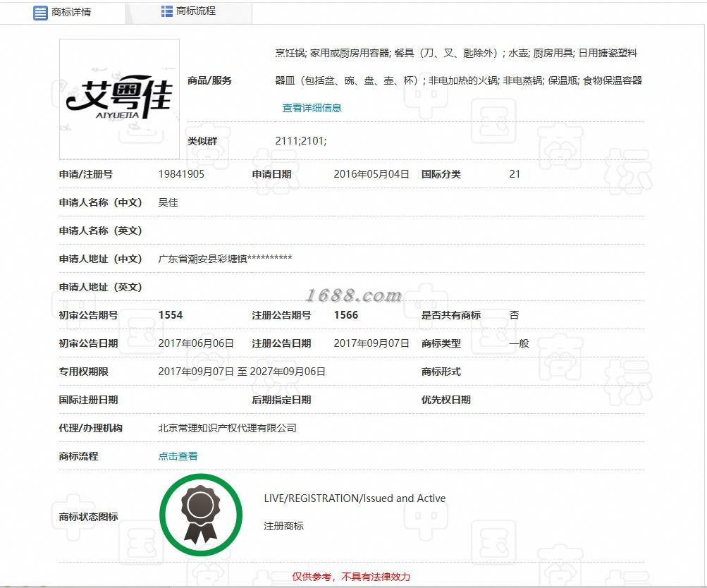Image resolution: width=707 pixels, height=588 pixels.
Task: Open the 点击查看 trademark process link
Action: coord(178,456)
